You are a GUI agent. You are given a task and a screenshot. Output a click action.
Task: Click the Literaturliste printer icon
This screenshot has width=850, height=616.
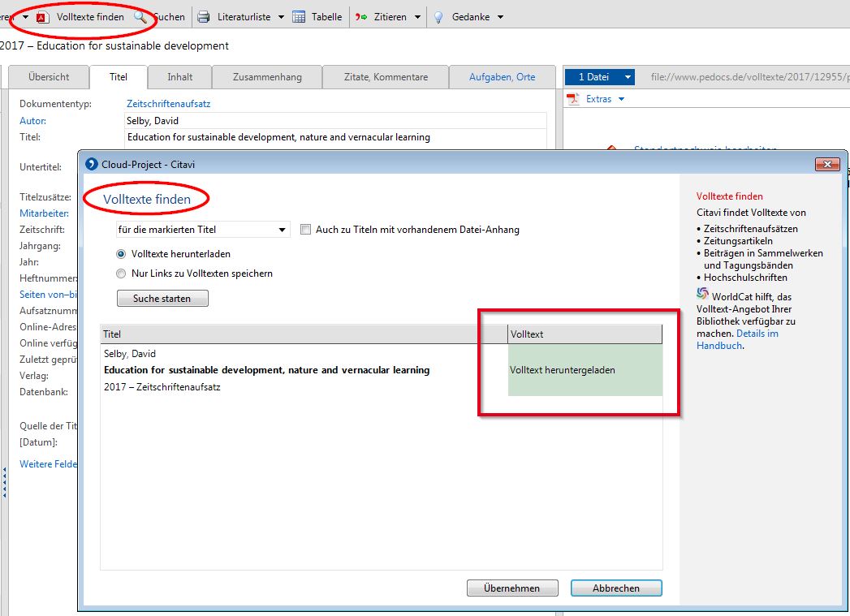point(203,17)
